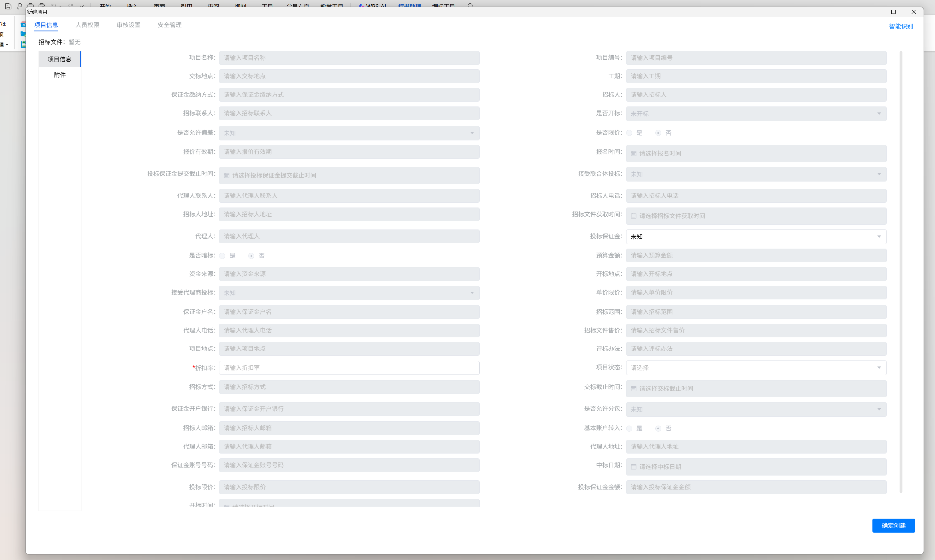
Task: Select 否 radio for 基本账户转入
Action: (658, 428)
